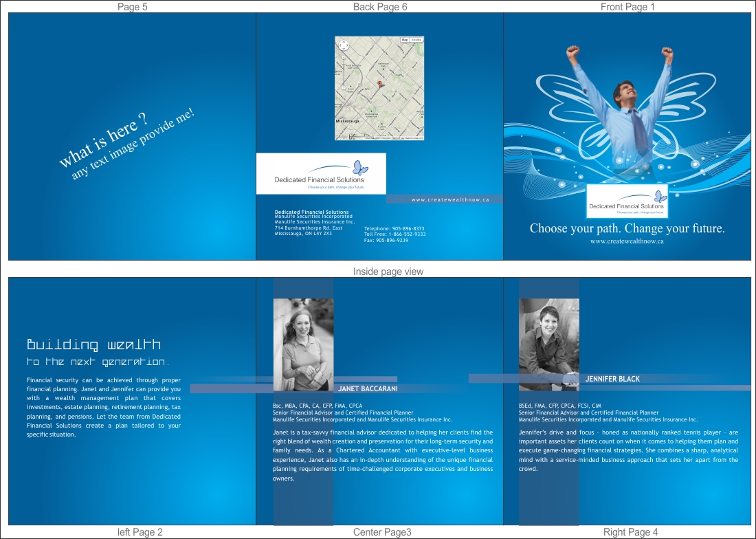756x539 pixels.
Task: Click the butterfly icon in front page logo
Action: (660, 196)
